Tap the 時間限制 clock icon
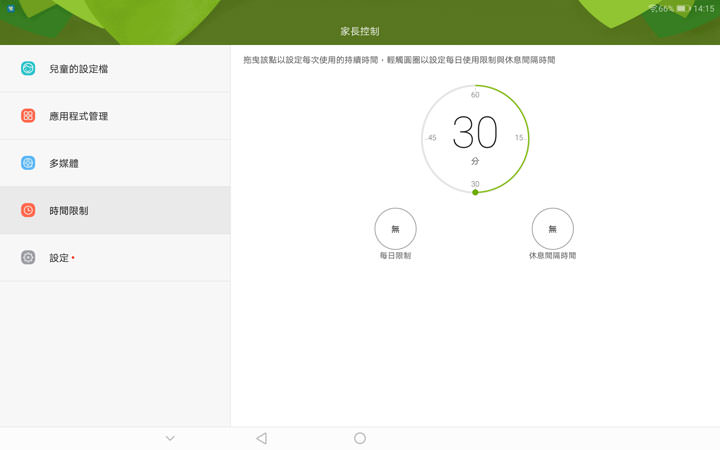 (28, 211)
